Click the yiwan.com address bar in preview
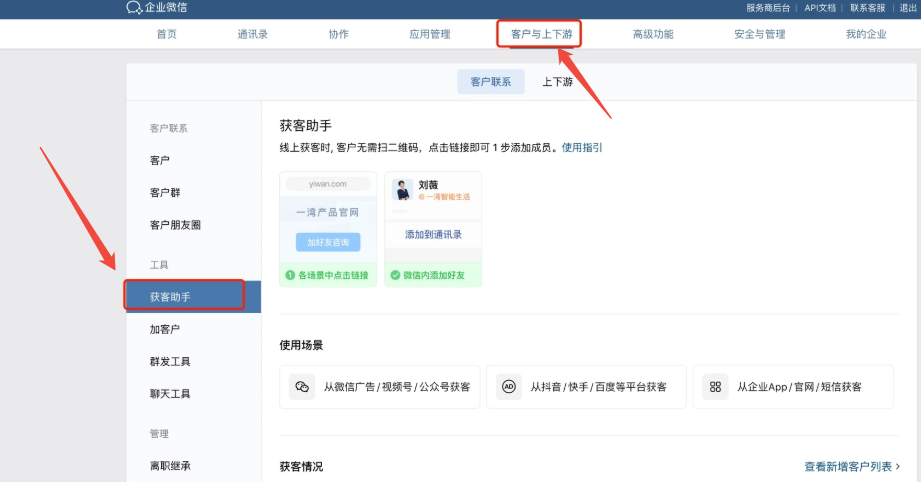This screenshot has height=482, width=921. click(328, 184)
